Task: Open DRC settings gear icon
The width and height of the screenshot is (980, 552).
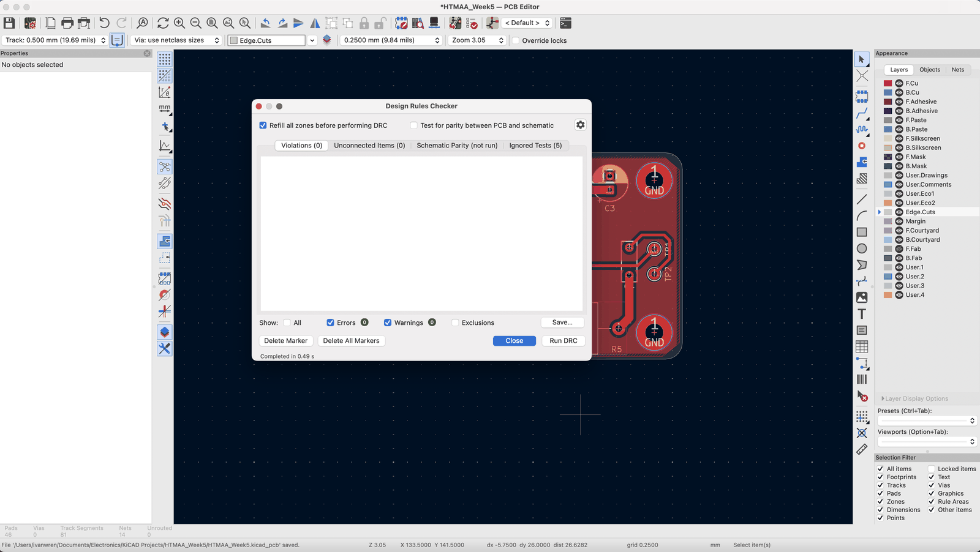Action: [x=580, y=125]
